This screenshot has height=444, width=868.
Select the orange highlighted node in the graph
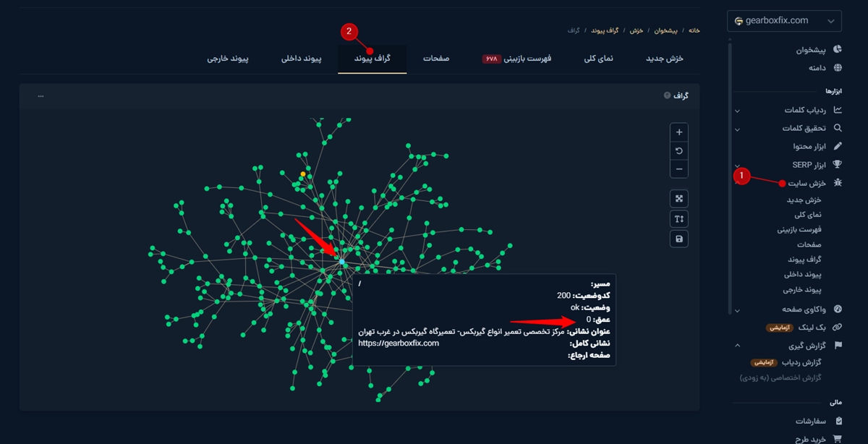tap(302, 174)
